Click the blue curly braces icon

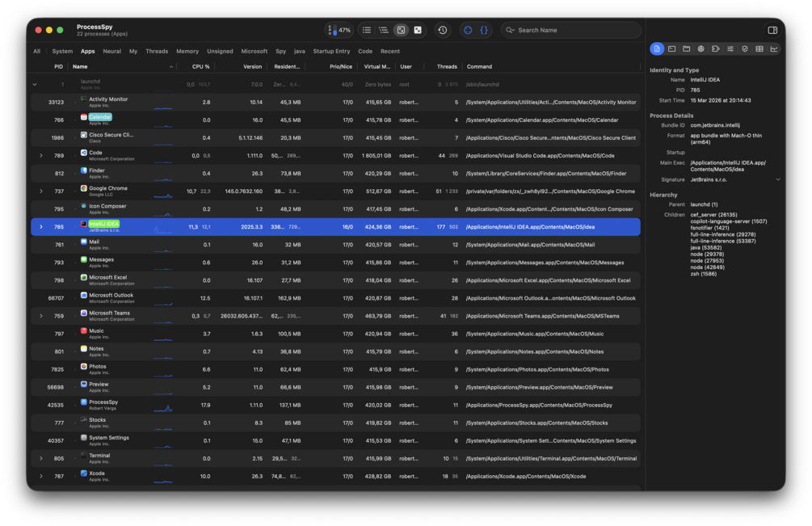(484, 30)
